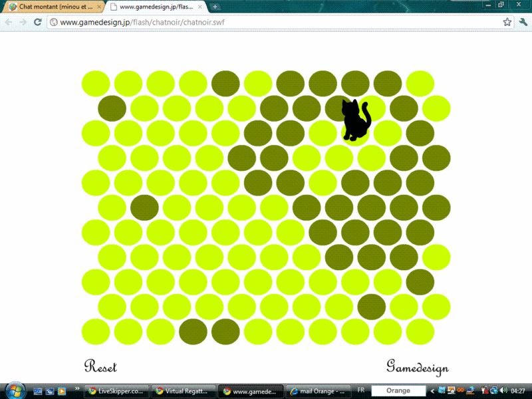Click the address bar URL

pyautogui.click(x=142, y=23)
